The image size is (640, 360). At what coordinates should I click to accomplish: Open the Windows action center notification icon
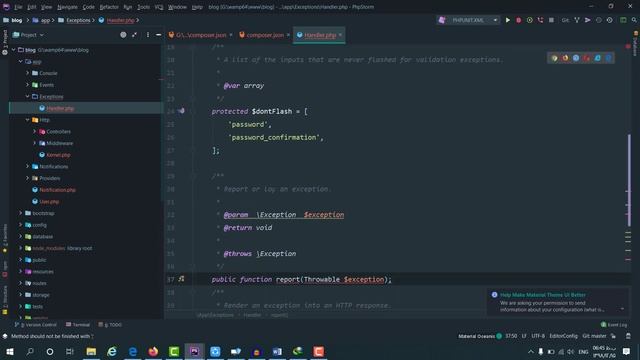(627, 351)
